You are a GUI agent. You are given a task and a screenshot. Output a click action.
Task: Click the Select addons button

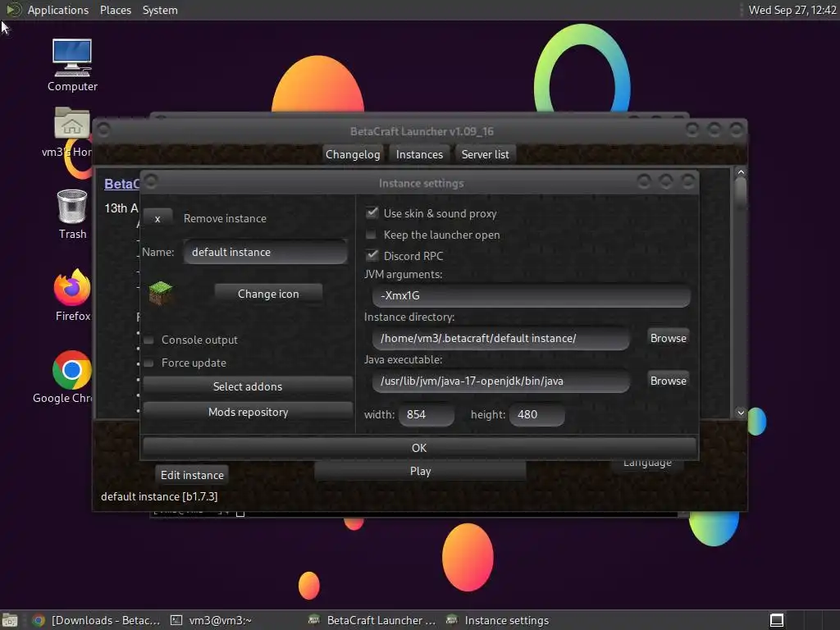coord(248,386)
